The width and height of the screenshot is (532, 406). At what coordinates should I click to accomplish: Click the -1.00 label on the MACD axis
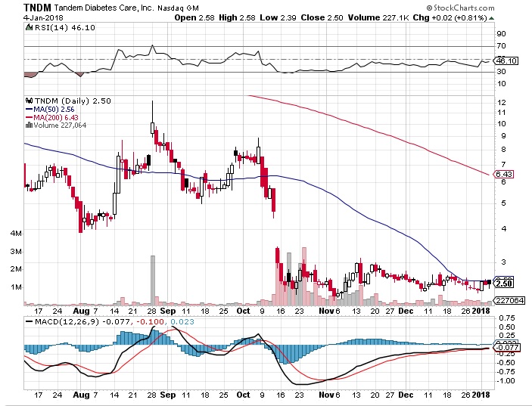click(x=506, y=381)
